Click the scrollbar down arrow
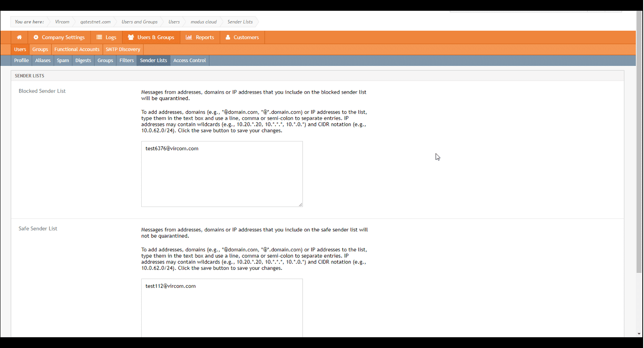 [x=639, y=334]
